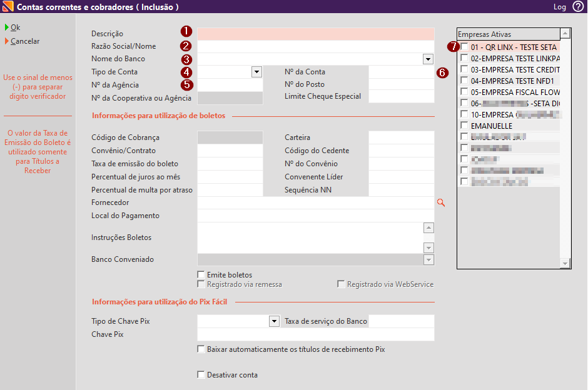
Task: Enable the Emite boletos checkbox
Action: (201, 274)
